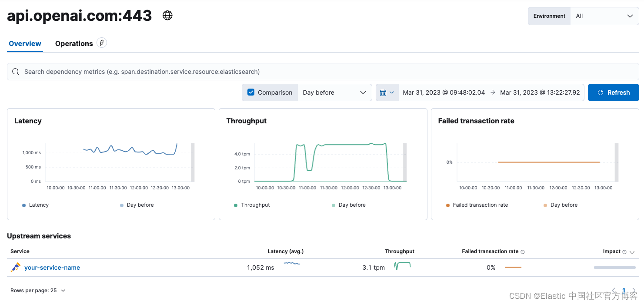Click the search magnifier icon
This screenshot has width=644, height=304.
pyautogui.click(x=16, y=72)
